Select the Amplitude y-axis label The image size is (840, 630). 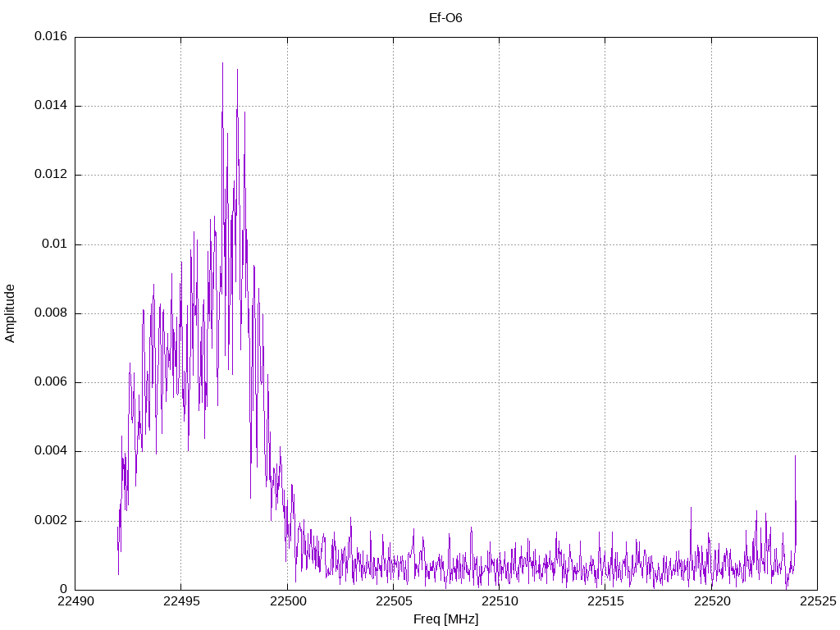(x=10, y=313)
